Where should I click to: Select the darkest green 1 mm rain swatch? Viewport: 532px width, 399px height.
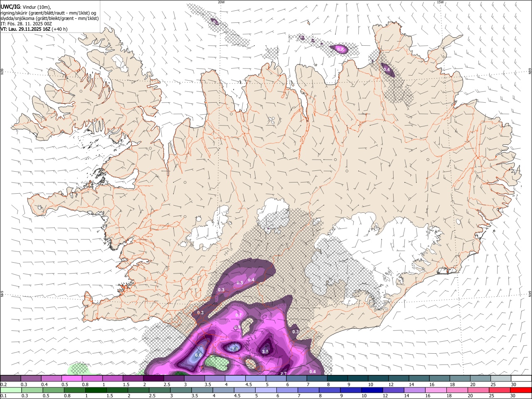[x=96, y=390]
